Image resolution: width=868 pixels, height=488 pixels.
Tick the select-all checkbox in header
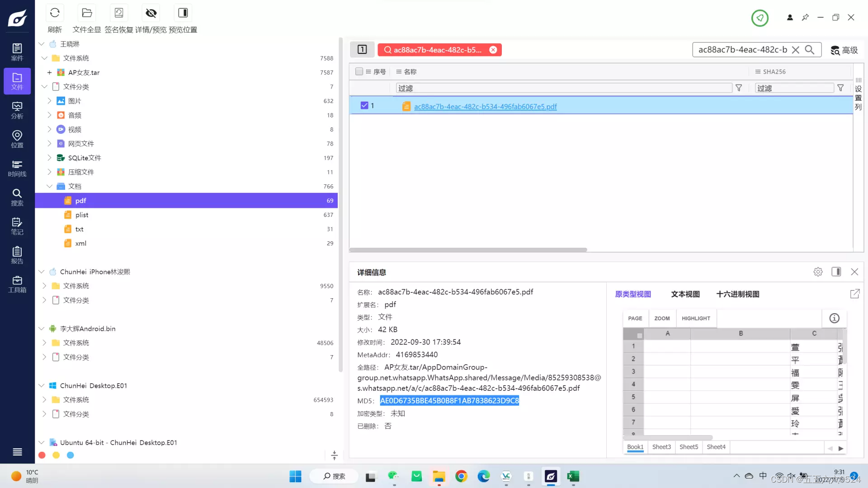pos(359,71)
